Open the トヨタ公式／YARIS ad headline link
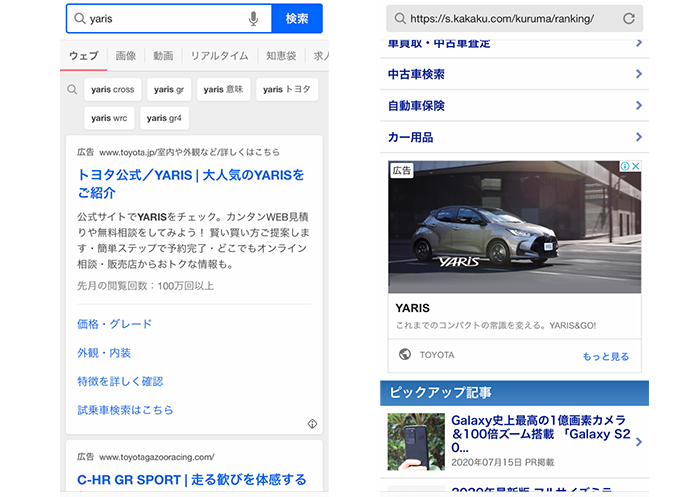The width and height of the screenshot is (700, 497). (x=191, y=184)
